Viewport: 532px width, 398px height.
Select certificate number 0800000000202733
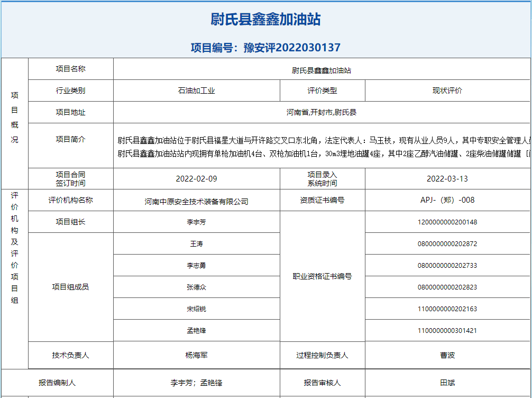tap(447, 266)
